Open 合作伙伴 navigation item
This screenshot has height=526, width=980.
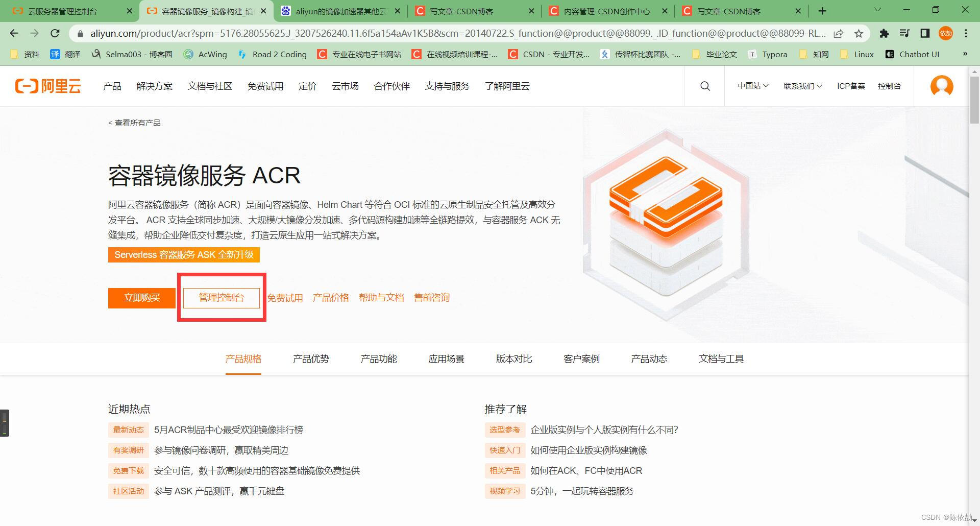coord(392,86)
